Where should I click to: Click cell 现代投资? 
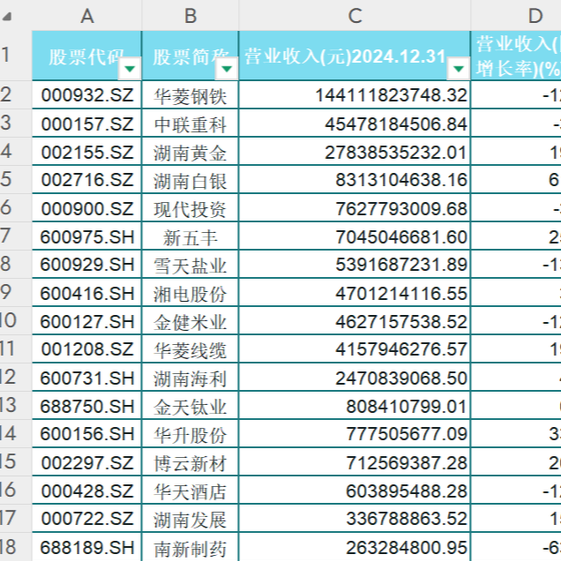pos(190,208)
